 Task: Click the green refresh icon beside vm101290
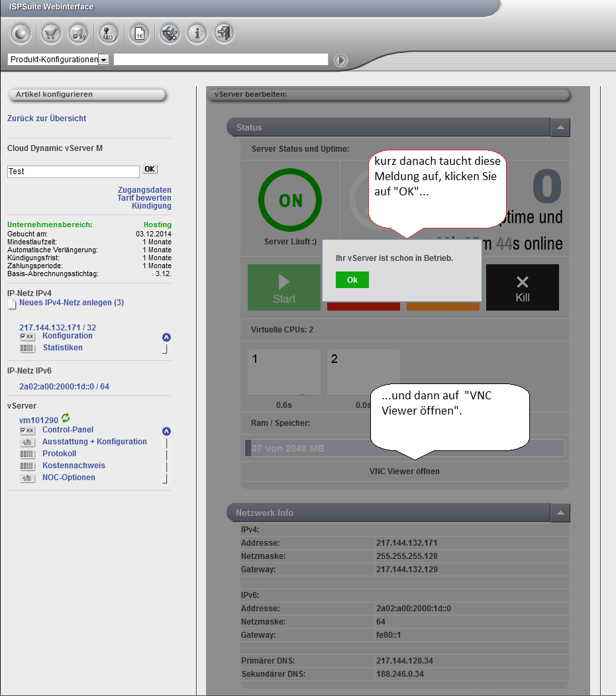66,418
